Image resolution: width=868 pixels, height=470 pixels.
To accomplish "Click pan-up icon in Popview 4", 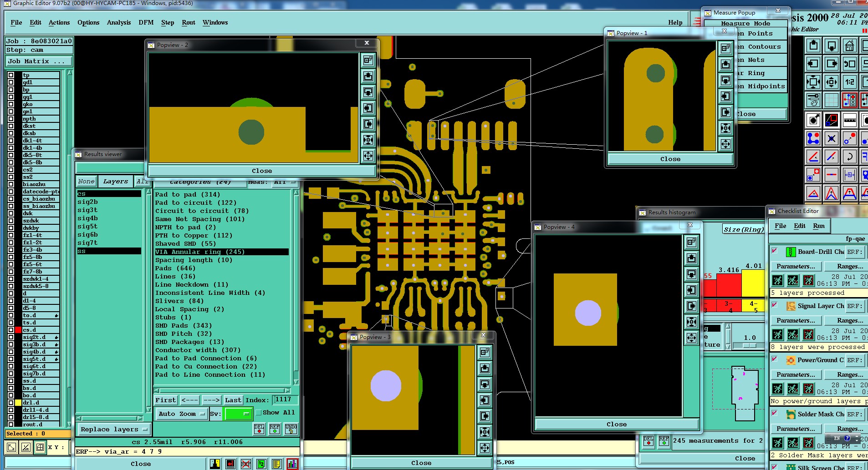I will (x=691, y=258).
